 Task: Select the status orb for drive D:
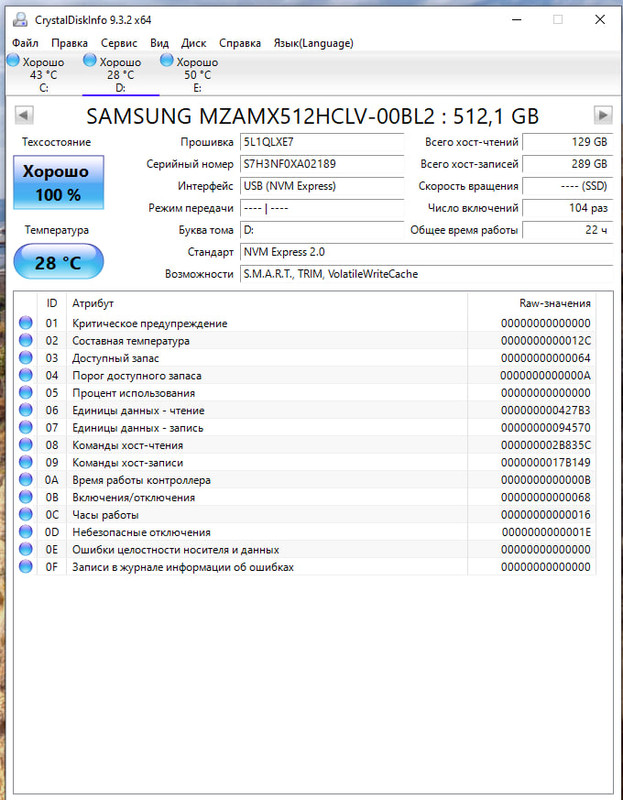tap(89, 61)
